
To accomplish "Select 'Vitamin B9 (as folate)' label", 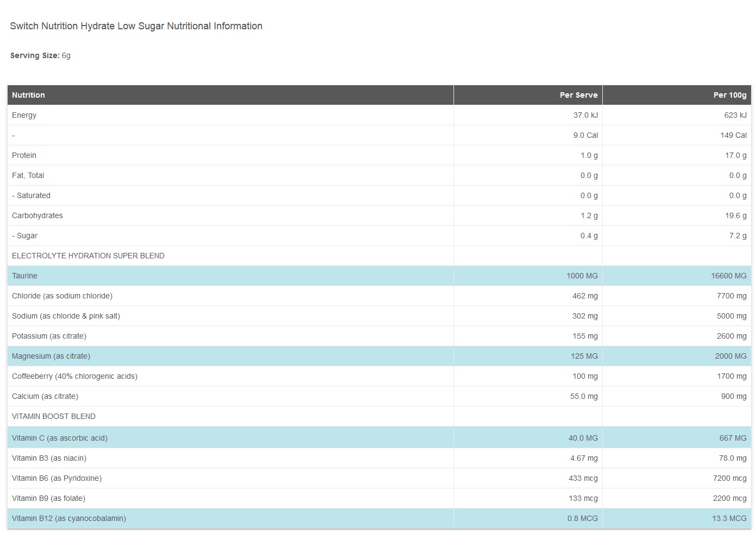I will coord(49,498).
